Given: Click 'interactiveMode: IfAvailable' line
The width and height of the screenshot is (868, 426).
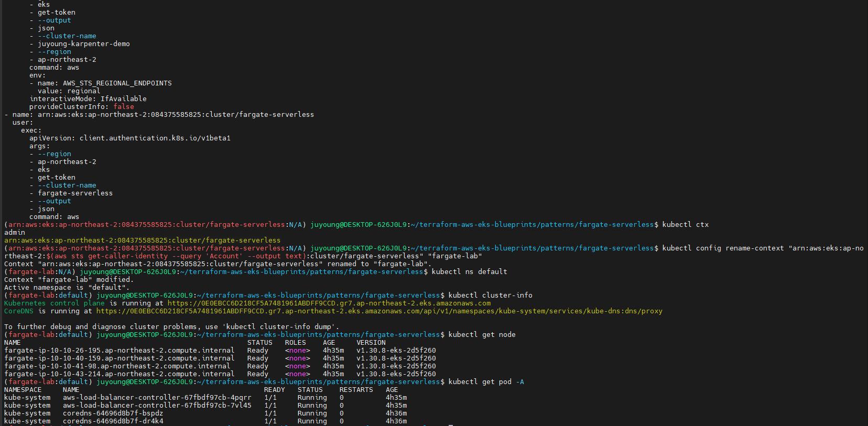Looking at the screenshot, I should tap(88, 99).
